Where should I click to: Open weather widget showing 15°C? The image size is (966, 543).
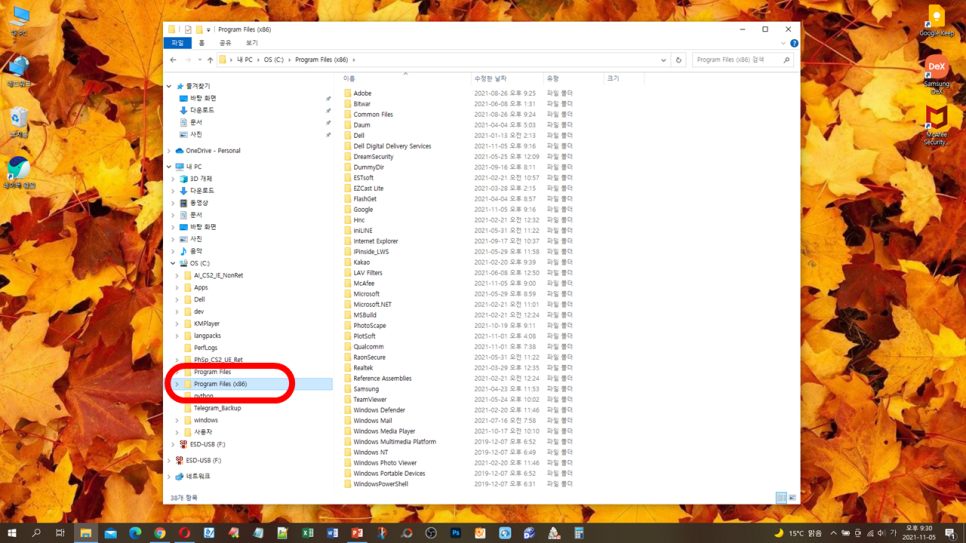click(798, 533)
